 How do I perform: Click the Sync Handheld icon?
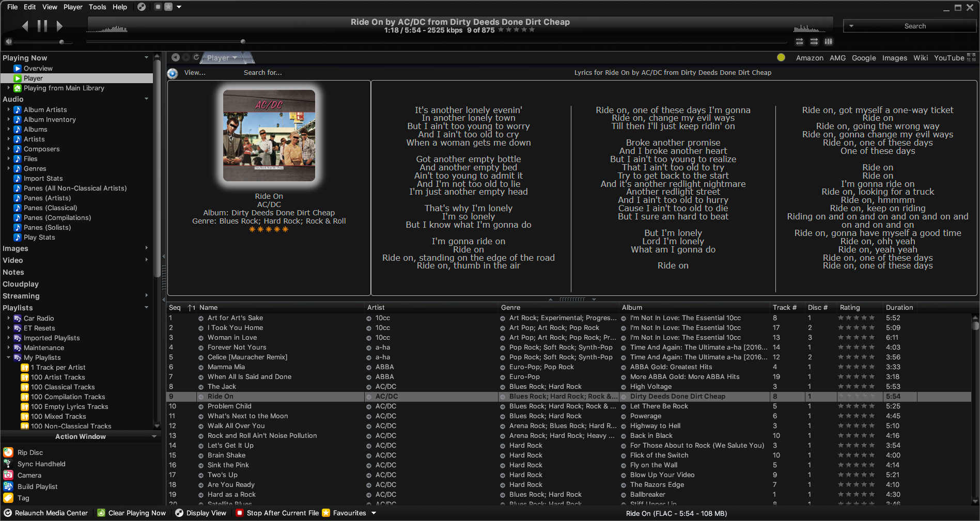[x=8, y=464]
